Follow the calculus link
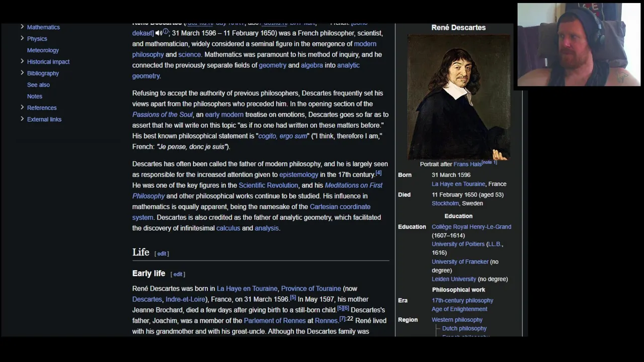This screenshot has width=644, height=362. pos(228,228)
